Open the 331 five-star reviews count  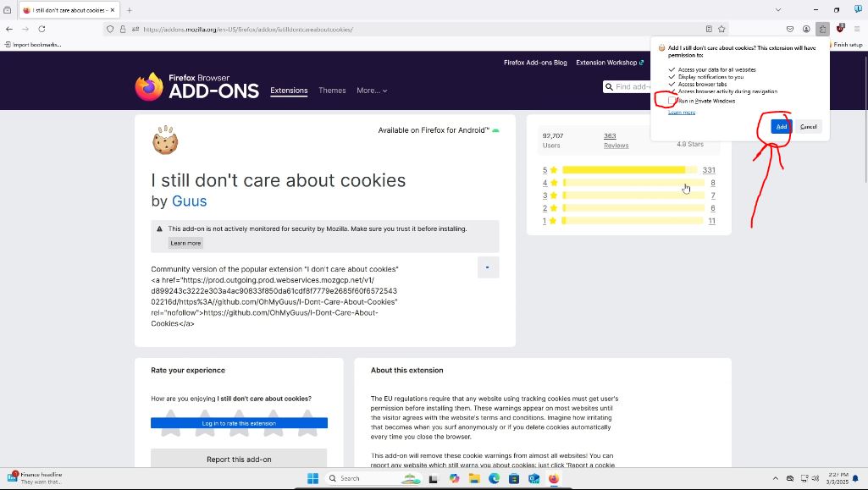point(709,170)
